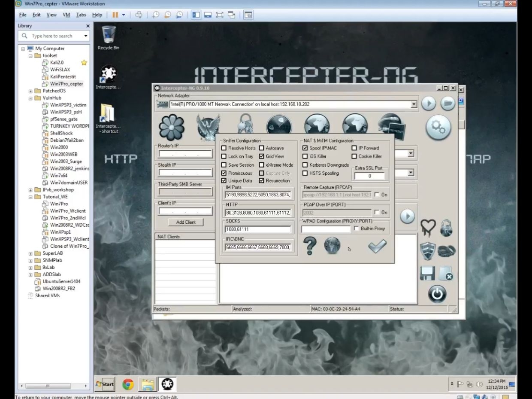Enter VMware full screen mode icon
This screenshot has width=532, height=399.
(x=220, y=15)
